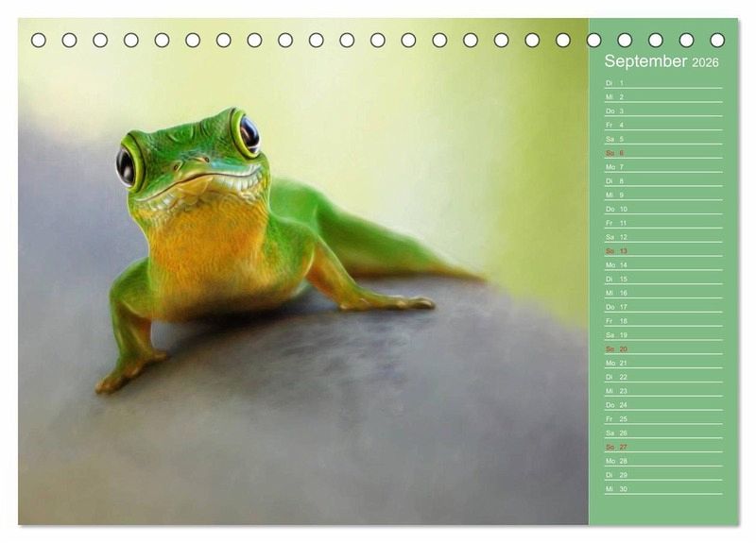
Task: Pick the Do 10 date line
Action: coord(662,209)
